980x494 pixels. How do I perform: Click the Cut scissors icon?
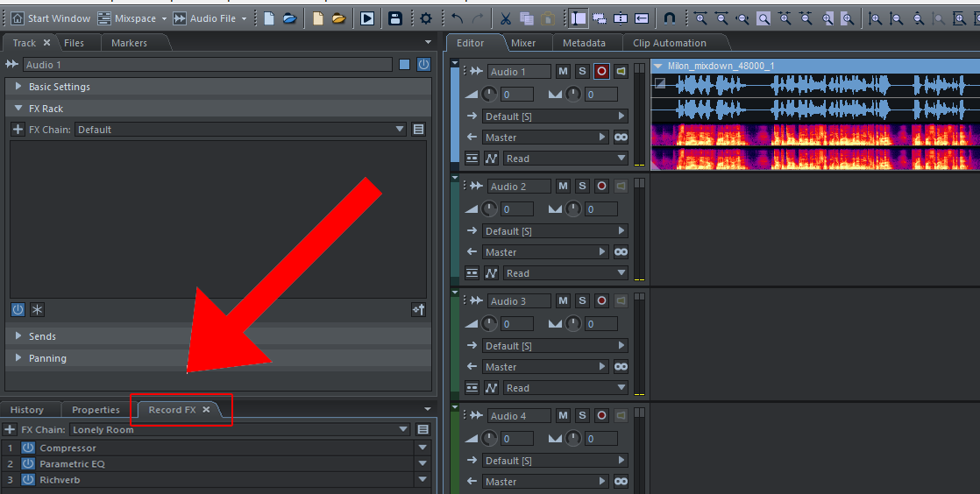[506, 18]
